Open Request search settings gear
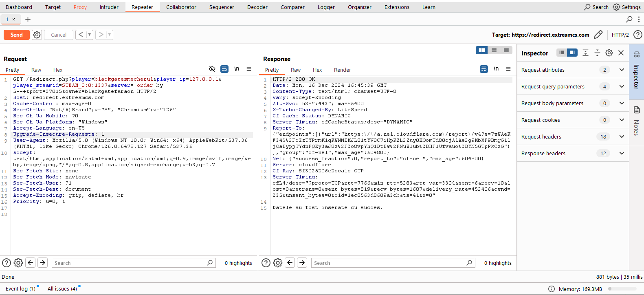This screenshot has height=295, width=644. pos(18,263)
